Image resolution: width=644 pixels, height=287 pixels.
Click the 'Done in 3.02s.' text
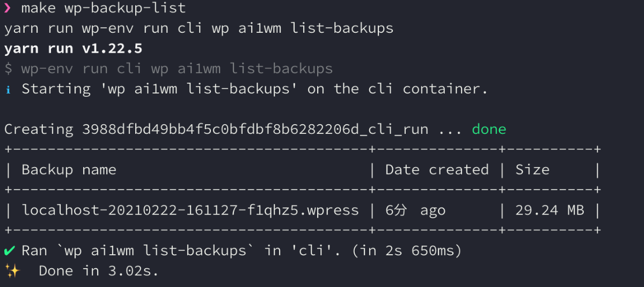[99, 270]
